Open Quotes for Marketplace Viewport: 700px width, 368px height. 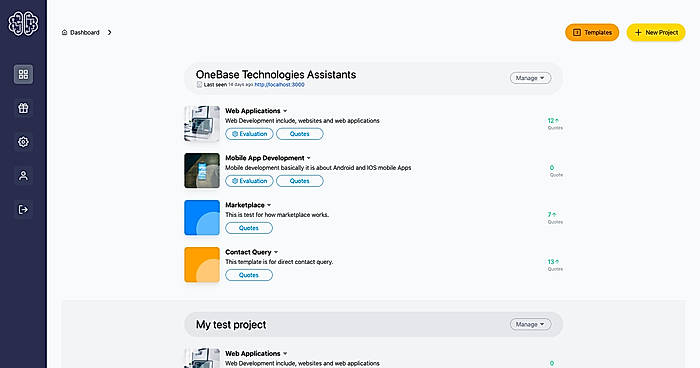pos(249,228)
